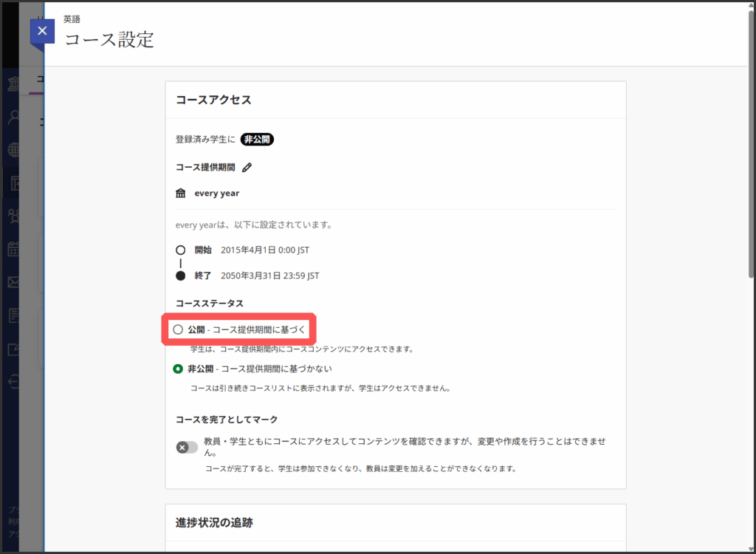Open the grades sheet icon in sidebar
Viewport: 756px width, 554px height.
pyautogui.click(x=13, y=315)
